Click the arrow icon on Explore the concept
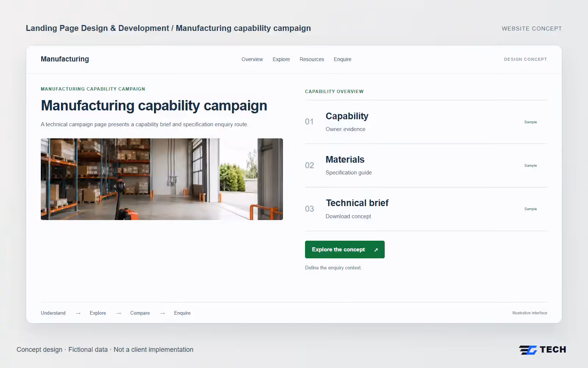Image resolution: width=588 pixels, height=368 pixels. pyautogui.click(x=376, y=250)
